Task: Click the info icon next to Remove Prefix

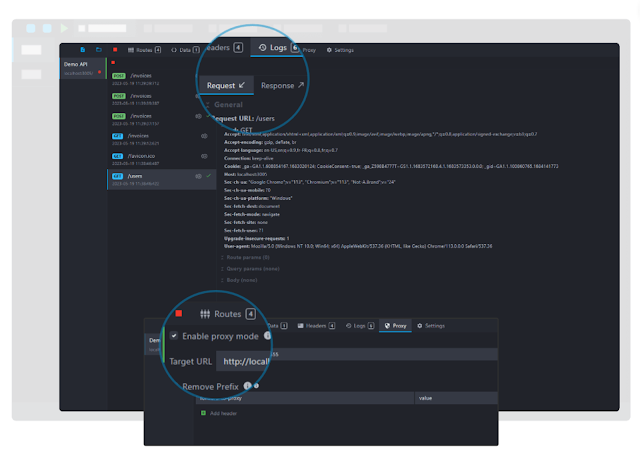Action: [247, 385]
